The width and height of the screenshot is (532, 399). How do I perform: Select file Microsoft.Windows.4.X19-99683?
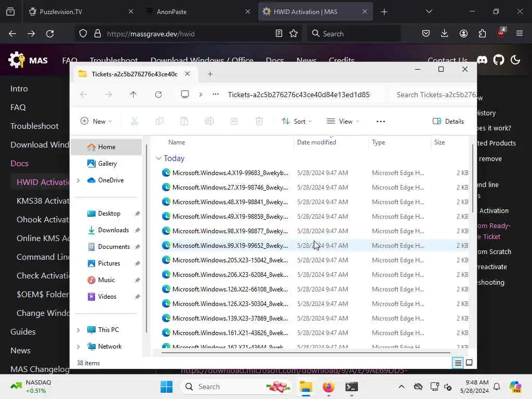pyautogui.click(x=314, y=172)
